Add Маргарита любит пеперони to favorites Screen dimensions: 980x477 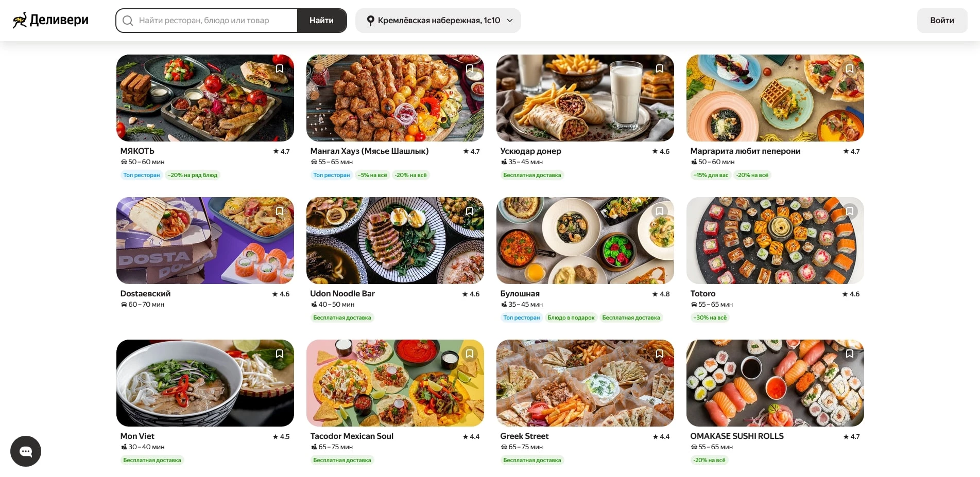850,69
